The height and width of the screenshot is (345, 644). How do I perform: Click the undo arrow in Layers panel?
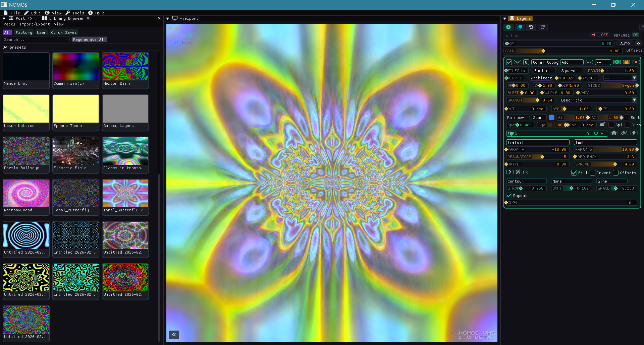531,27
